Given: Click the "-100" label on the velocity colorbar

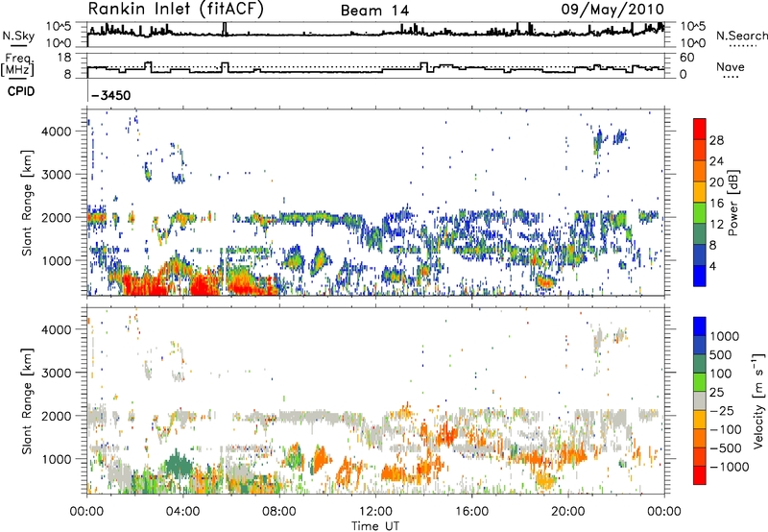Looking at the screenshot, I should (x=726, y=429).
